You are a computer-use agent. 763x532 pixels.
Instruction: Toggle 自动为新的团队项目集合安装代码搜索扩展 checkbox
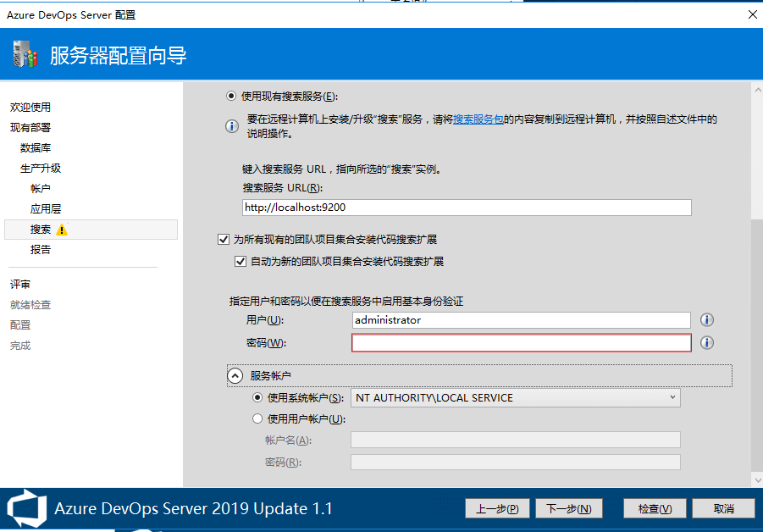tap(241, 262)
